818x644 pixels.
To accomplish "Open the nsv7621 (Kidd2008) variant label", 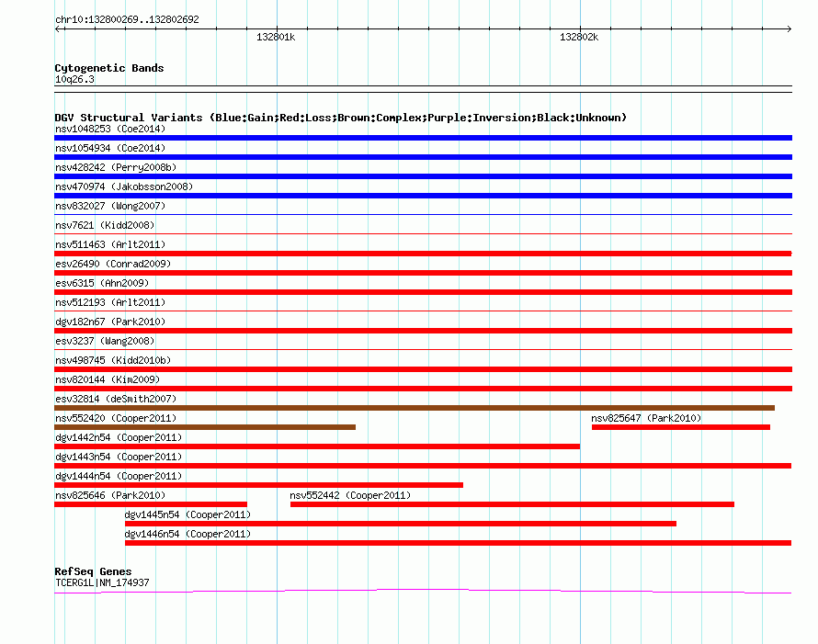I will click(105, 225).
